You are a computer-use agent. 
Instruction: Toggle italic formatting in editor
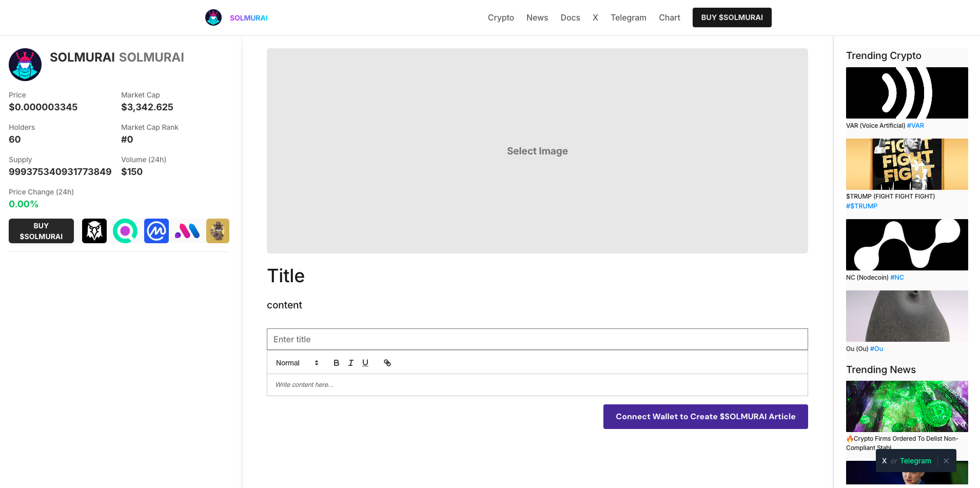coord(351,363)
